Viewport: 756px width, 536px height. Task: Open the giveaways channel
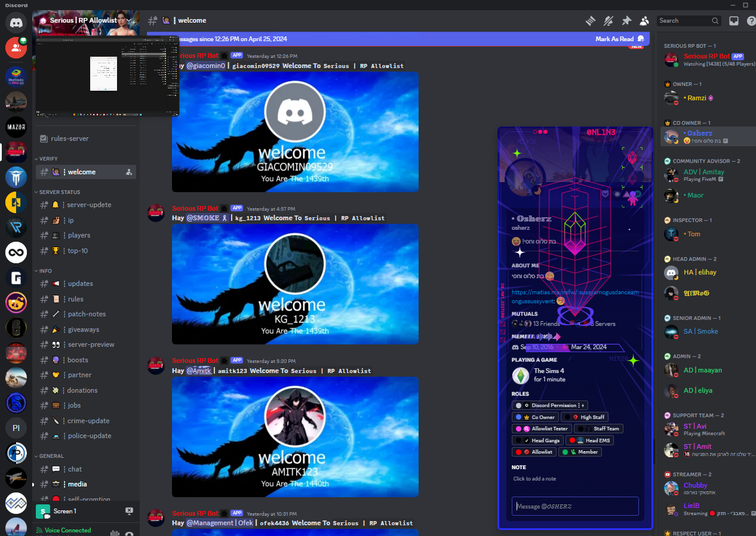(x=83, y=329)
